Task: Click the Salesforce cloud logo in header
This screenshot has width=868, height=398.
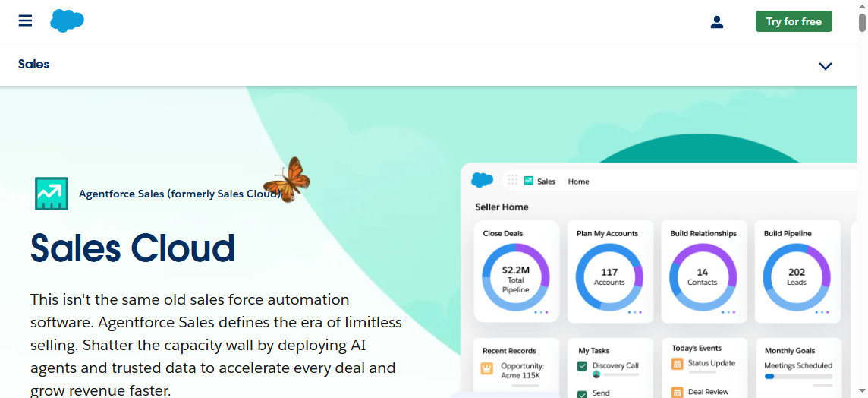Action: [67, 21]
